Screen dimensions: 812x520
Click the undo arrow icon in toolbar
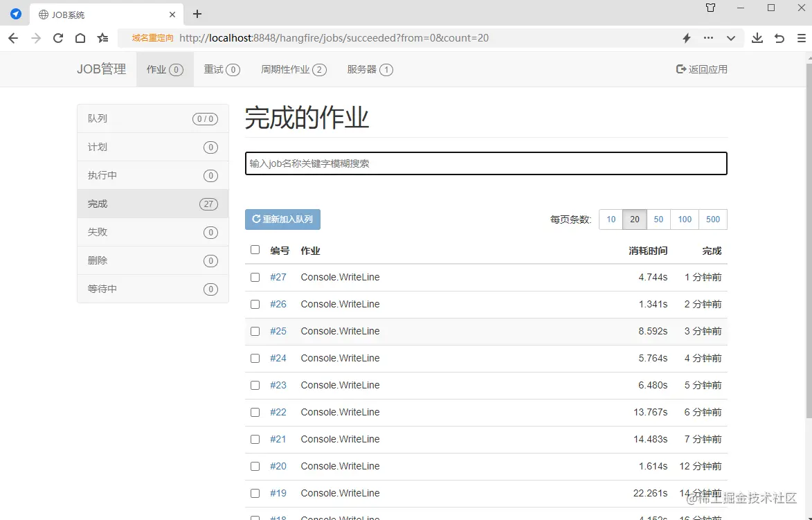click(779, 38)
